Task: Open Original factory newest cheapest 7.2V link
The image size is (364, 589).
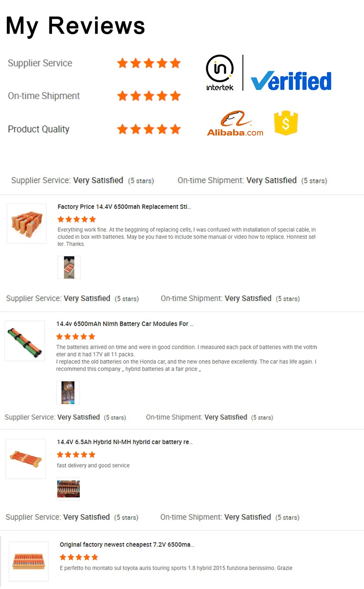Action: coord(127,545)
